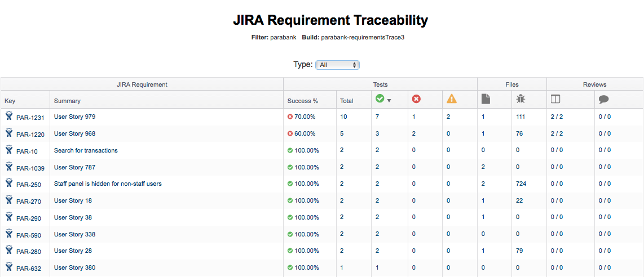Click total tests count 10 for PAR-1231

343,117
